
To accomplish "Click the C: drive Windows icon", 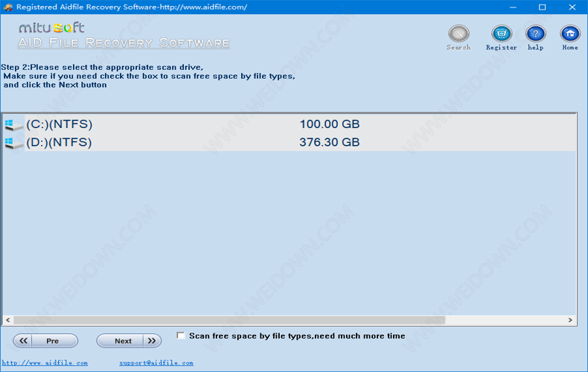I will point(13,124).
